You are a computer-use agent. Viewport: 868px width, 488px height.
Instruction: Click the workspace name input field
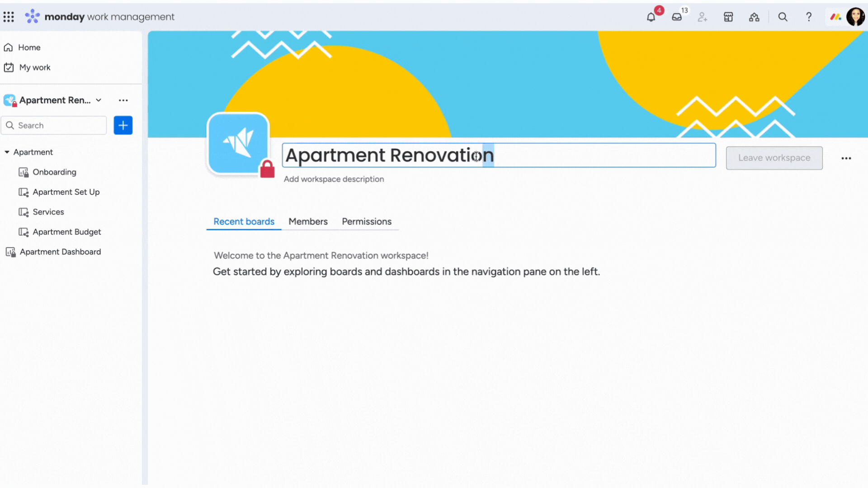pyautogui.click(x=498, y=155)
